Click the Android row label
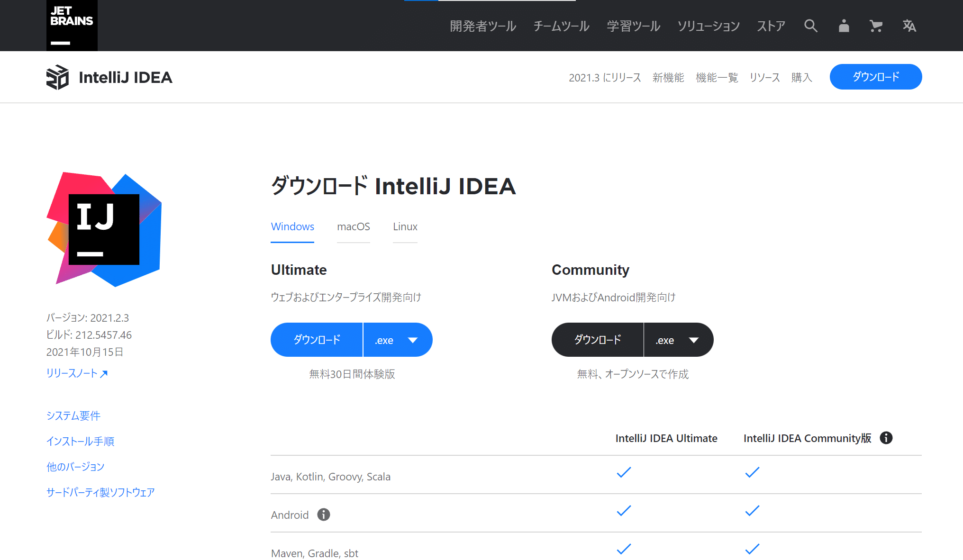The width and height of the screenshot is (963, 560). tap(290, 515)
